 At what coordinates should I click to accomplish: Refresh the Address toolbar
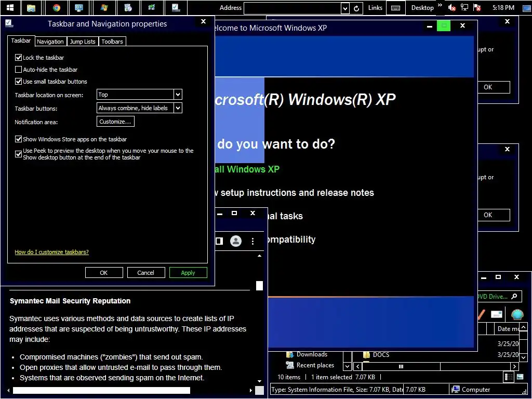coord(356,8)
